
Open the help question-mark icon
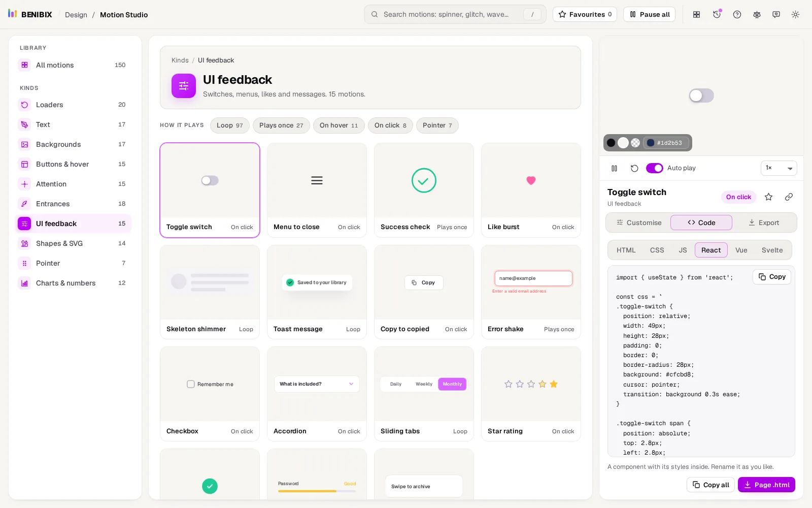tap(737, 14)
